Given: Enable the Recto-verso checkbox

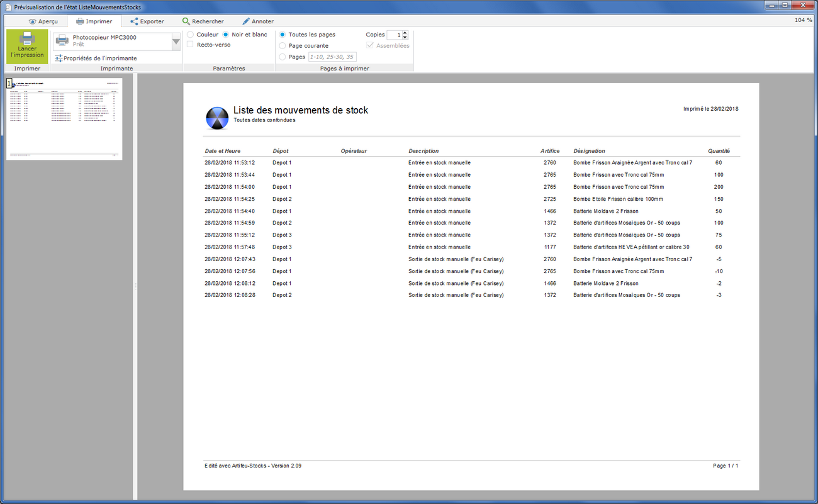Looking at the screenshot, I should point(191,45).
